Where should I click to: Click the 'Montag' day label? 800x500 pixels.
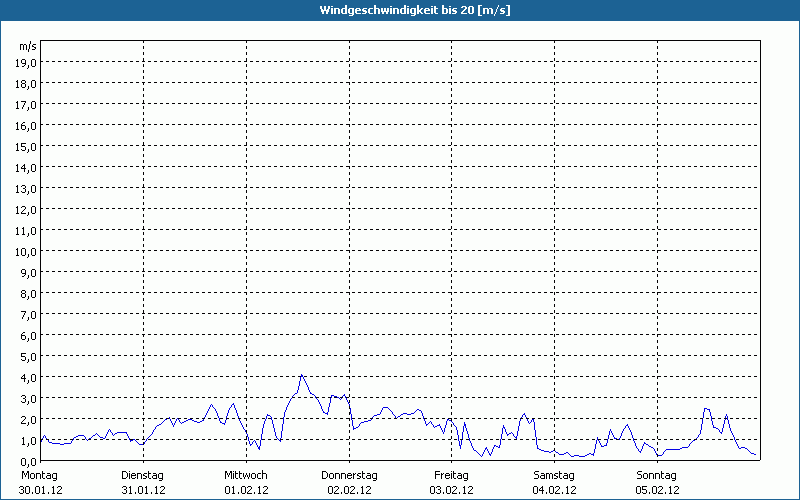tap(39, 476)
